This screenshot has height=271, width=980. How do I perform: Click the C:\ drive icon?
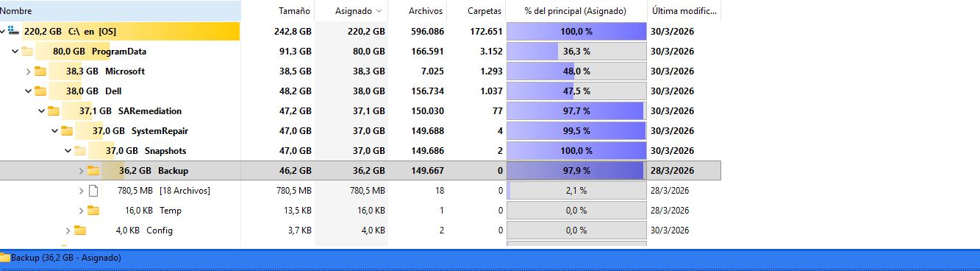point(14,32)
